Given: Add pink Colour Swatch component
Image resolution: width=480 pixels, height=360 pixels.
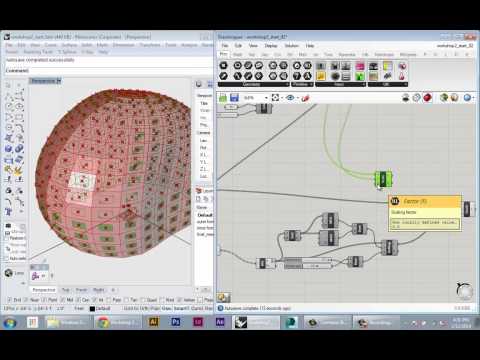Looking at the screenshot, I should pos(360,66).
